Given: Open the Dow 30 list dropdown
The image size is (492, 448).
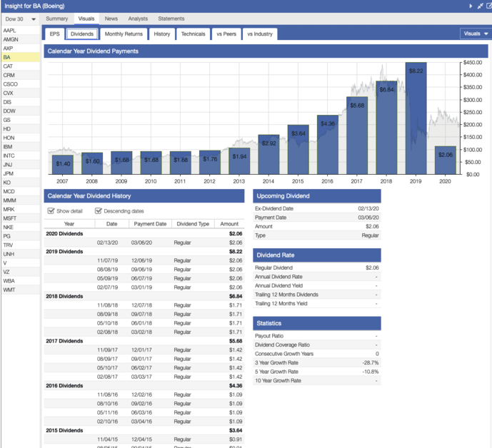Looking at the screenshot, I should pyautogui.click(x=21, y=19).
